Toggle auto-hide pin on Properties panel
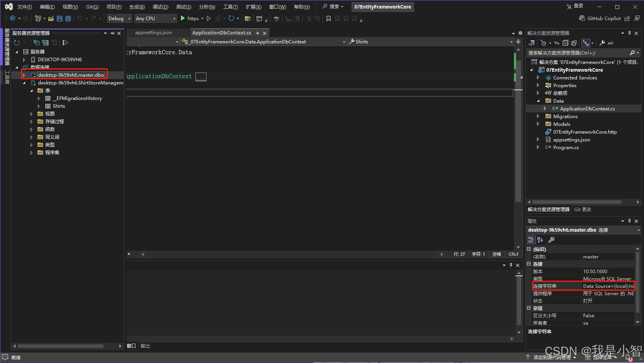This screenshot has width=644, height=363. 629,221
